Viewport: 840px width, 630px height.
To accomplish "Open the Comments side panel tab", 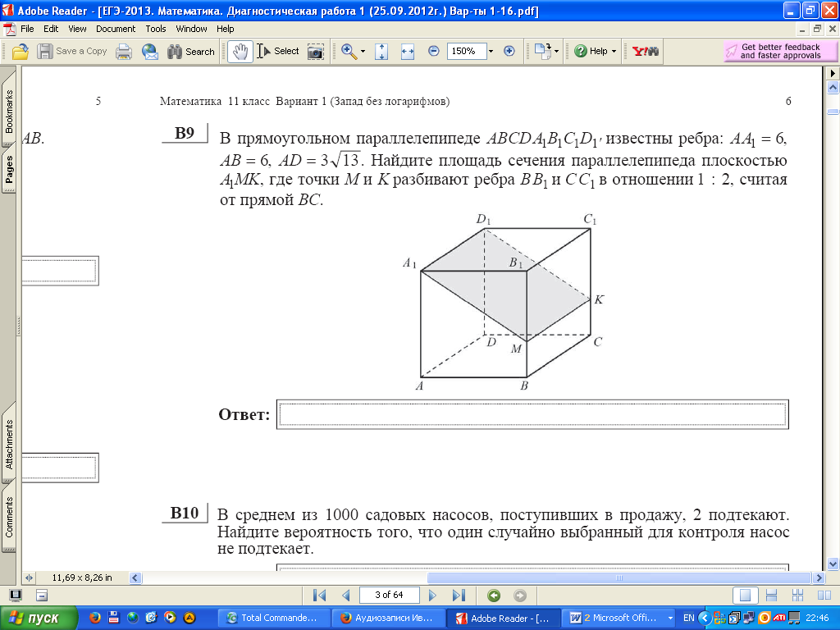I will coord(8,517).
